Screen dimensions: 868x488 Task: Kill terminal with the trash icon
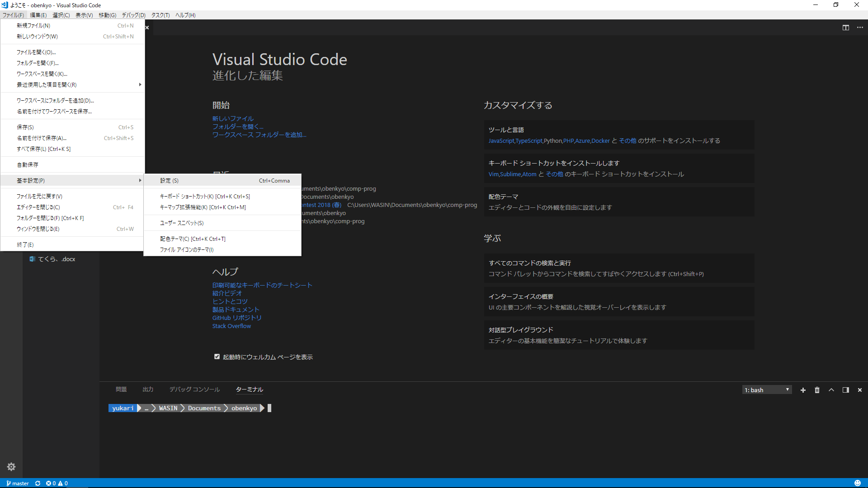[x=817, y=390]
